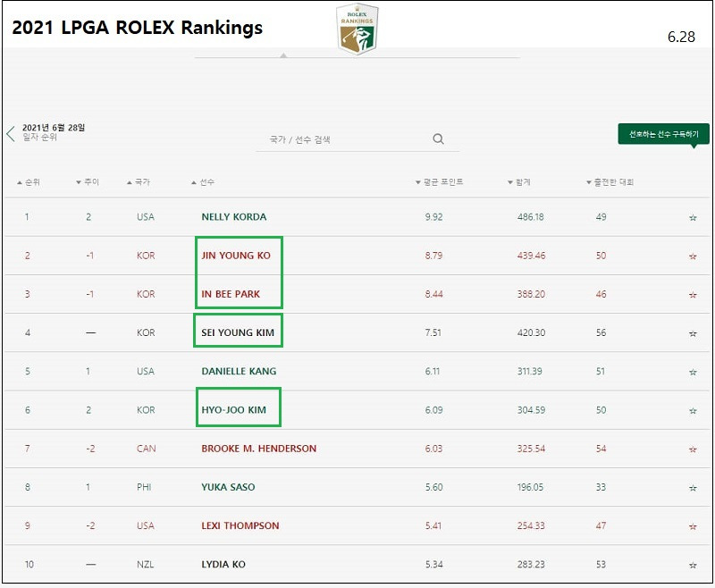This screenshot has height=588, width=715.
Task: Click the green subscribe to players button
Action: [x=663, y=134]
